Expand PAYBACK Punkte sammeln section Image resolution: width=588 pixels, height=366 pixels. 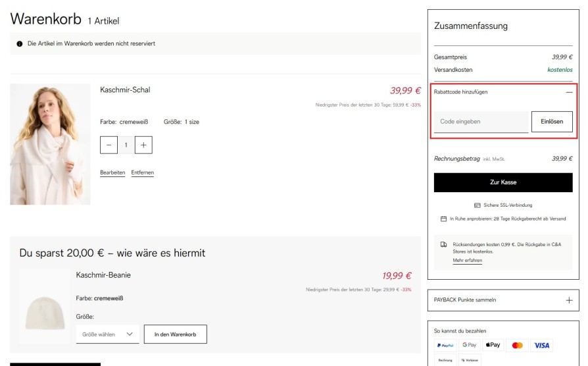569,300
